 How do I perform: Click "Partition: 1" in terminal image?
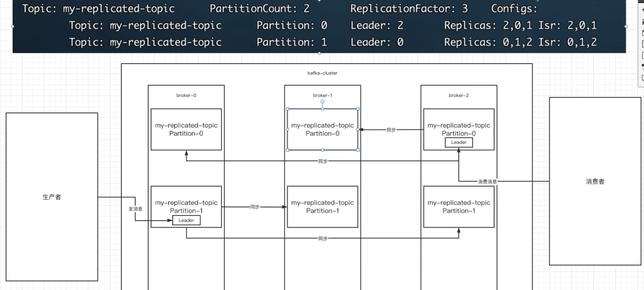pos(292,42)
